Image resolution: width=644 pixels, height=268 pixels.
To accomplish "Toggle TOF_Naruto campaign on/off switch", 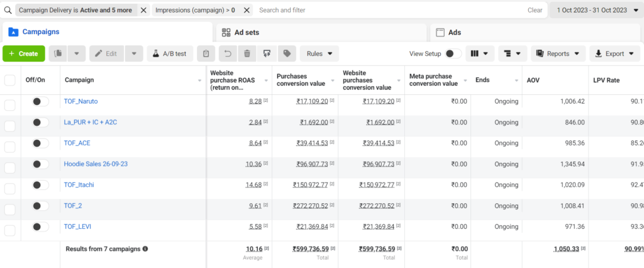I will coord(40,101).
